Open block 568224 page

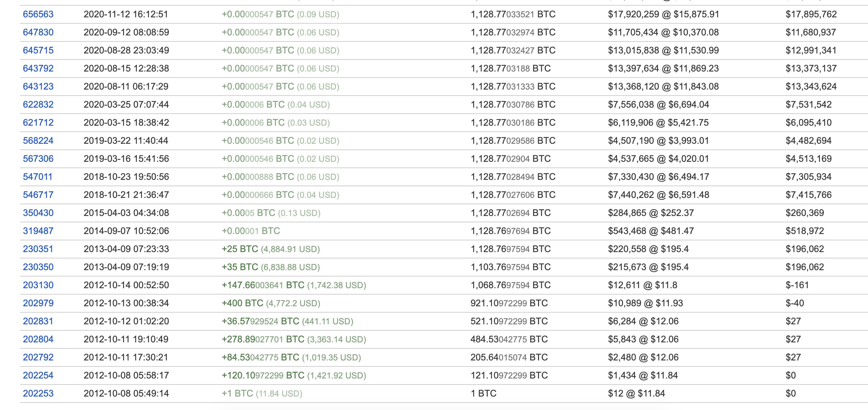38,141
